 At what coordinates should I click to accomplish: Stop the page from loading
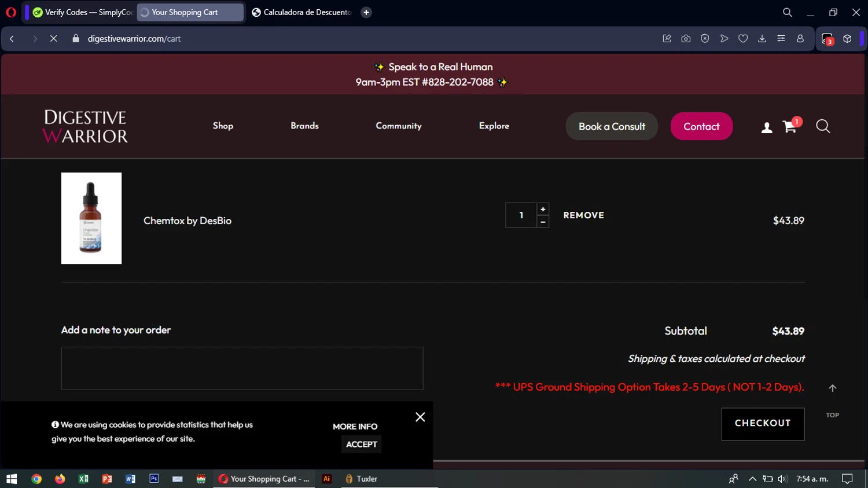tap(53, 39)
